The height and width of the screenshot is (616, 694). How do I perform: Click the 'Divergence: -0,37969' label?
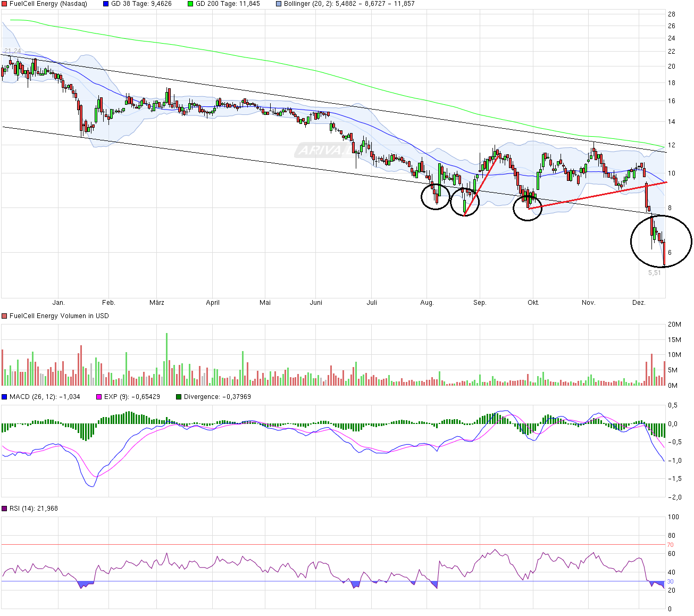[218, 397]
